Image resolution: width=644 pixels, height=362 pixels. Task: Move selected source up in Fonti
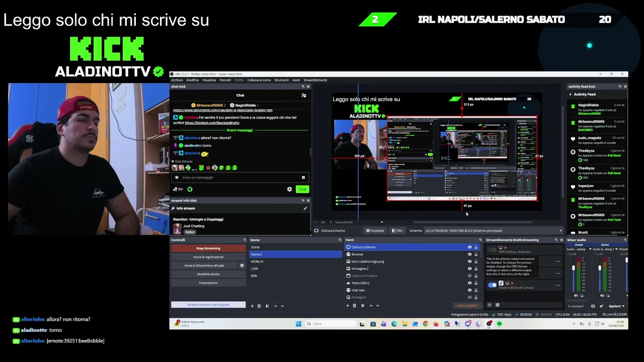click(371, 306)
